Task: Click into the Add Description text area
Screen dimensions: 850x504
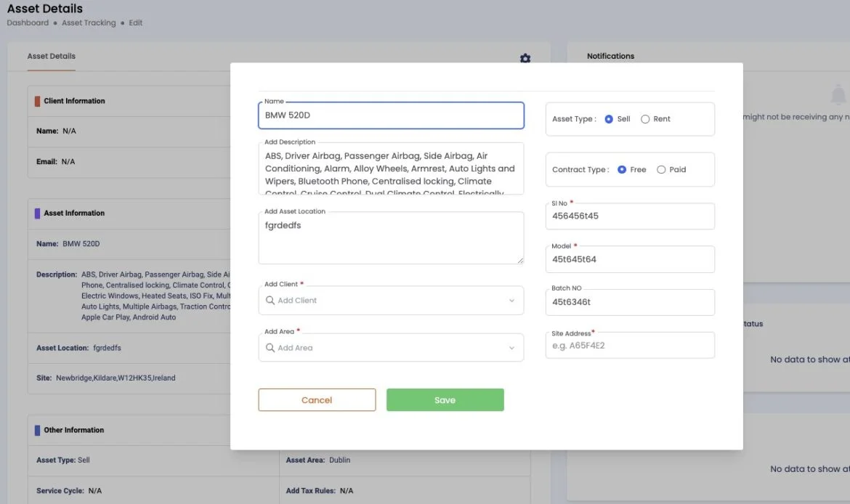Action: (x=391, y=174)
